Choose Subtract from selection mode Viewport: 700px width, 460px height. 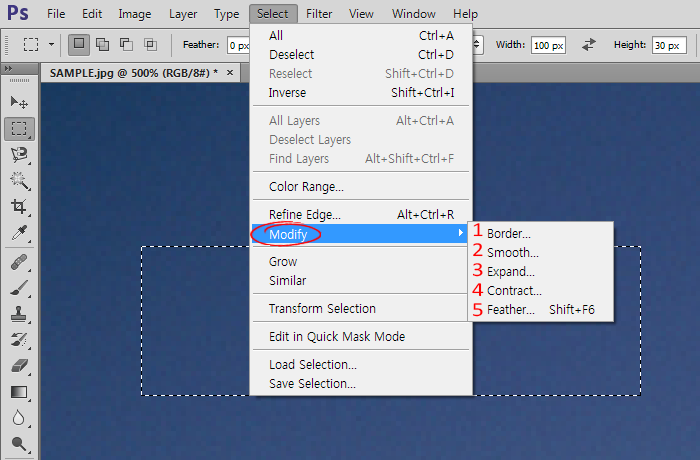click(x=126, y=45)
